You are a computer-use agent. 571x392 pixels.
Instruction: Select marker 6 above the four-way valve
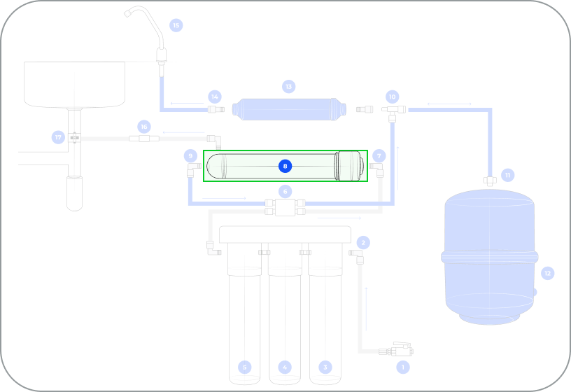[x=284, y=191]
